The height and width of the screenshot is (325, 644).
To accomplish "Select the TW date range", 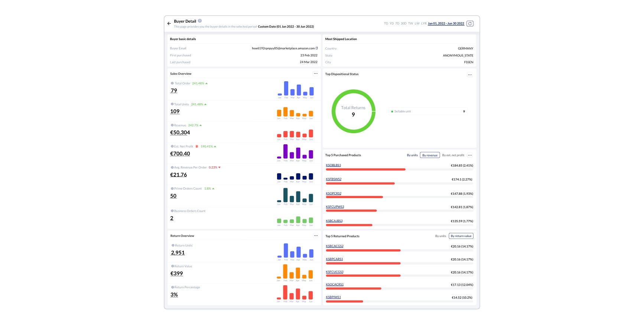I will coord(410,23).
